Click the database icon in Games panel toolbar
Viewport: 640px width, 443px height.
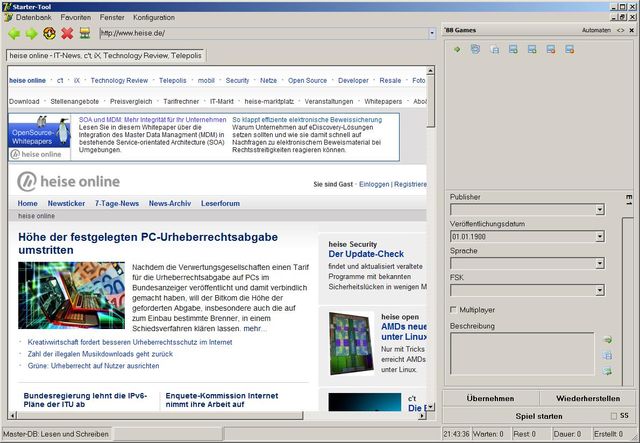[476, 49]
